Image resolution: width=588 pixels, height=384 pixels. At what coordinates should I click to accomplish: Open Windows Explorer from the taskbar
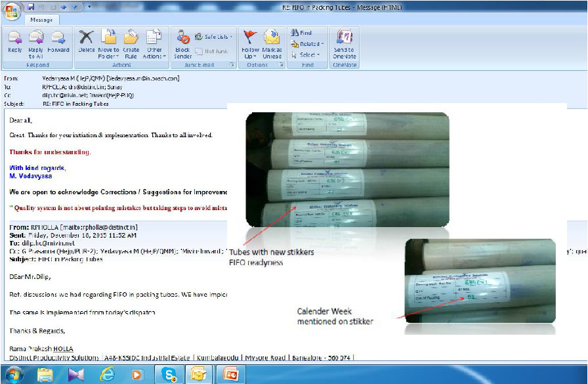[x=46, y=375]
